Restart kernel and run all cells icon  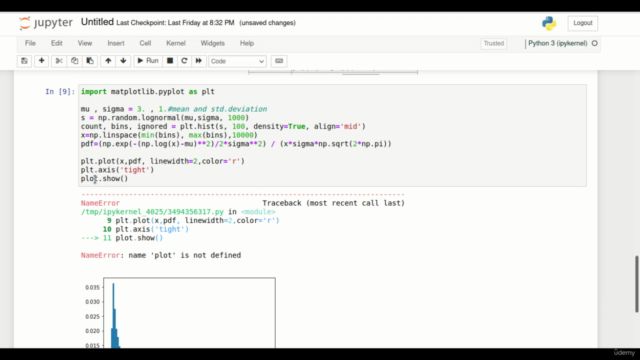[x=198, y=61]
